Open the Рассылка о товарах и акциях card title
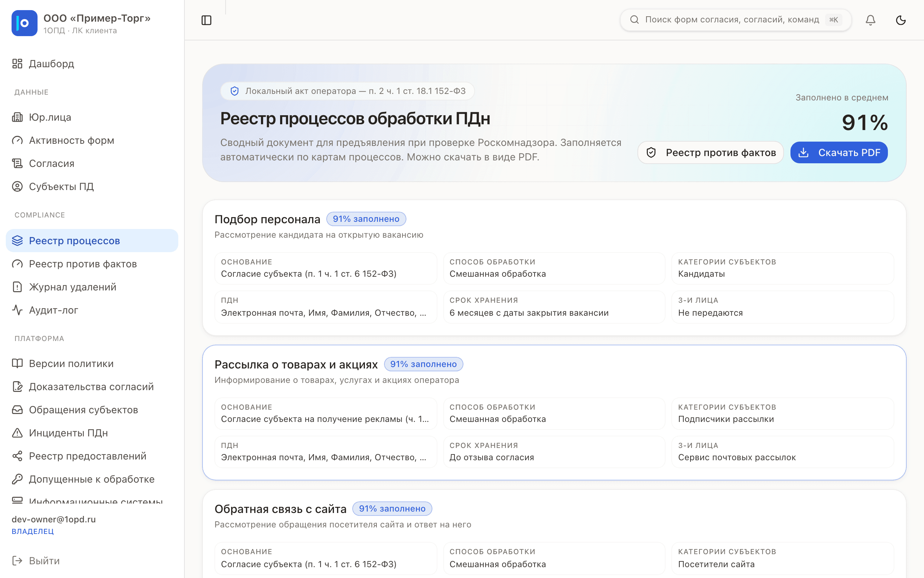Image resolution: width=924 pixels, height=578 pixels. click(x=296, y=364)
